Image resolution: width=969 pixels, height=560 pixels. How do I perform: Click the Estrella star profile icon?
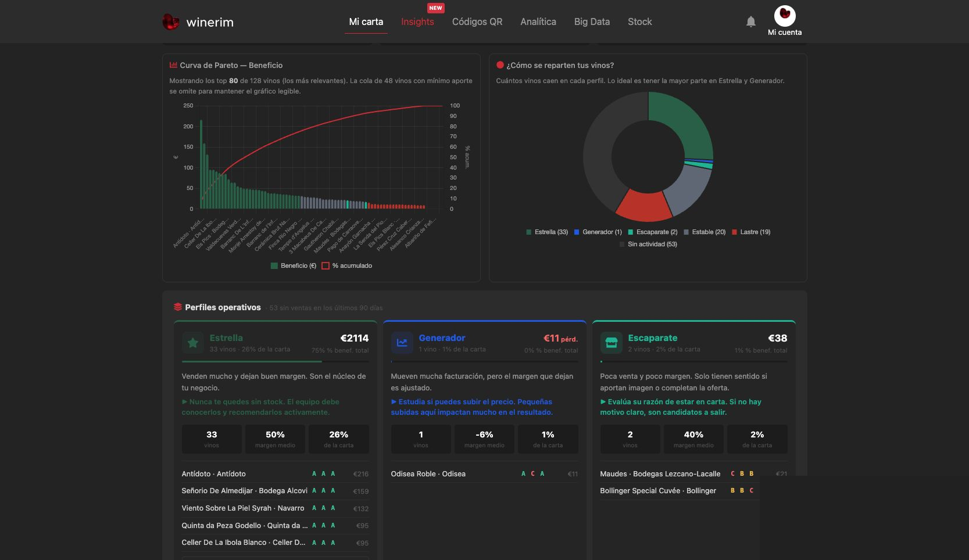tap(193, 343)
